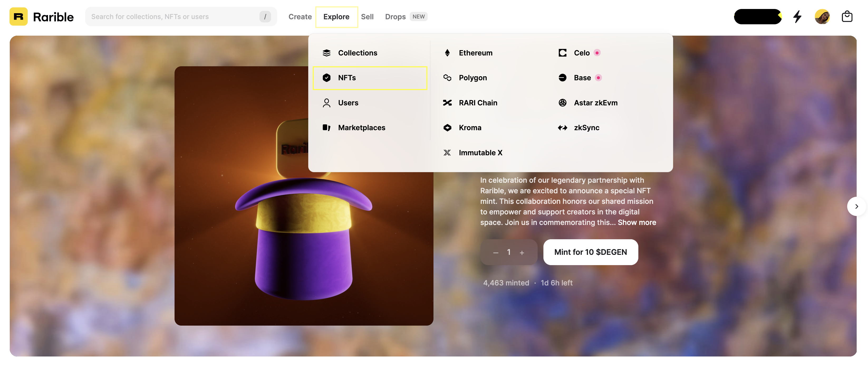Choose Immutable X from the menu
This screenshot has width=868, height=366.
pos(480,153)
